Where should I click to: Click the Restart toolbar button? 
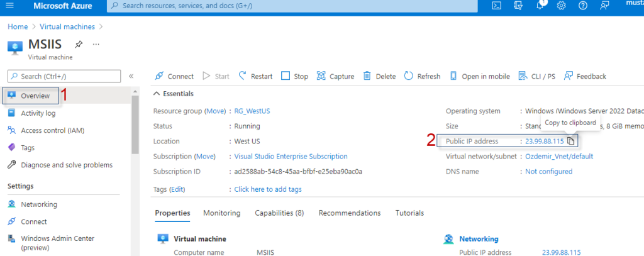tap(255, 77)
